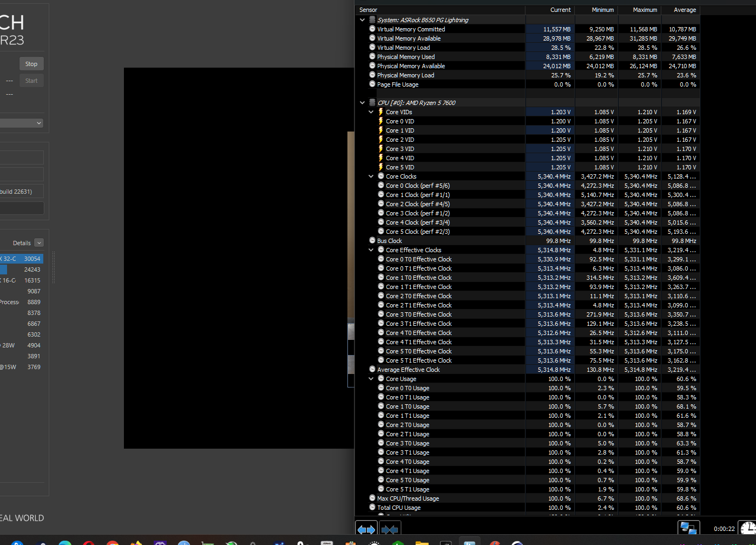
Task: Click the round sensor icon beside Core 2 T0 Effective Clock
Action: (x=381, y=296)
